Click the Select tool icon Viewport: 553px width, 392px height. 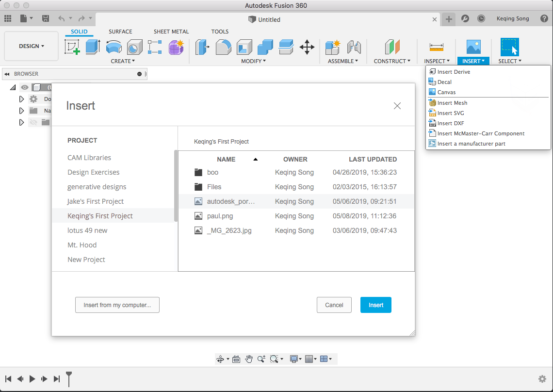[510, 47]
